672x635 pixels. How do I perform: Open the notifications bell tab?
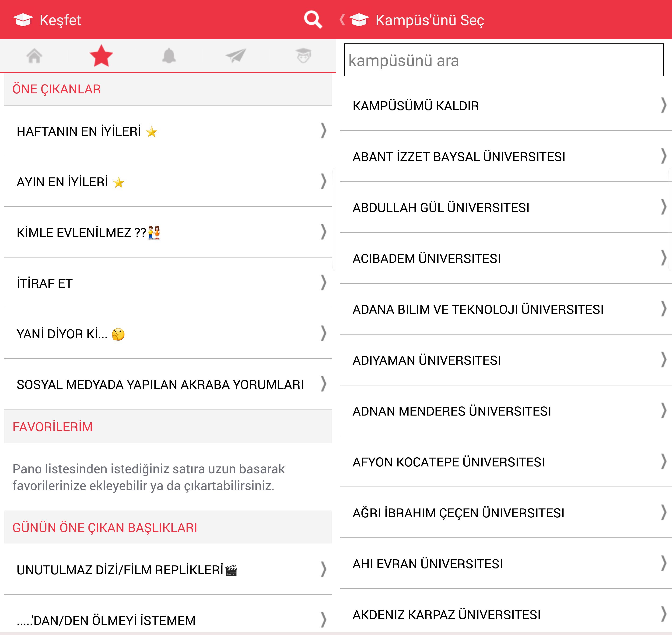click(169, 56)
